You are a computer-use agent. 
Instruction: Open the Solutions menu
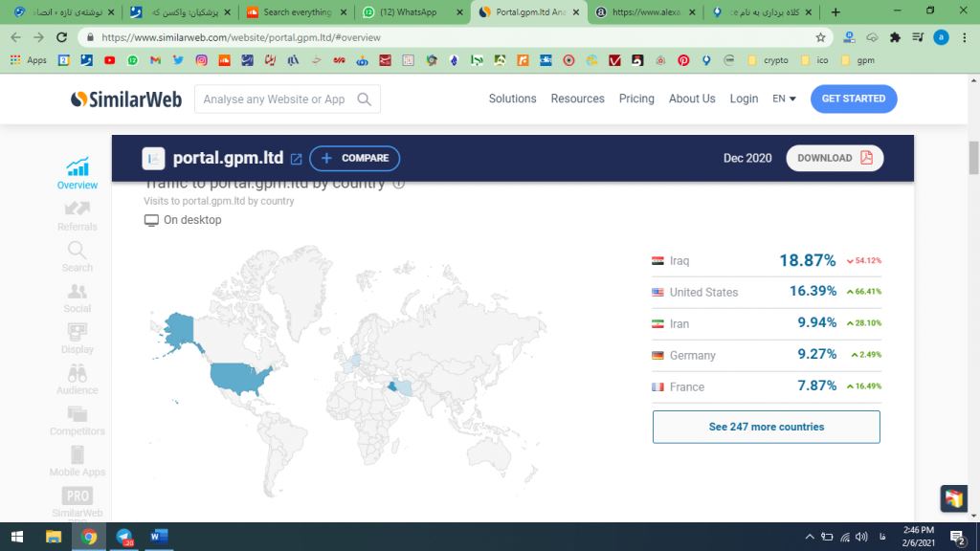(512, 99)
